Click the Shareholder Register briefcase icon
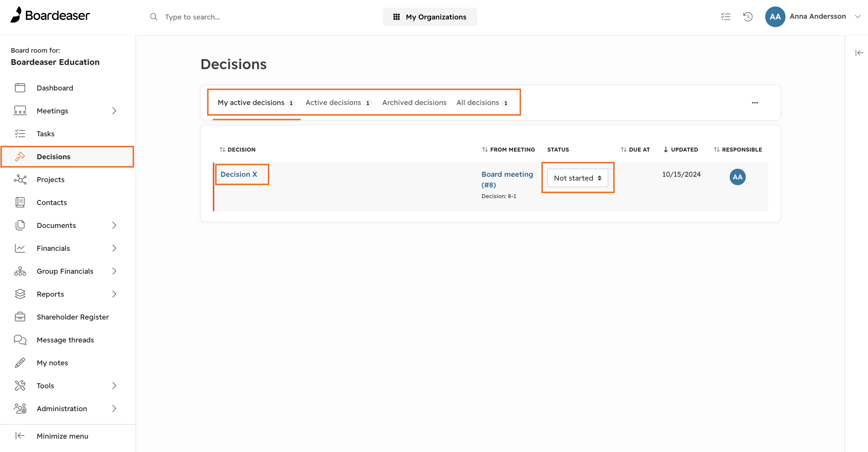Screen dimensions: 868x452 [x=20, y=317]
